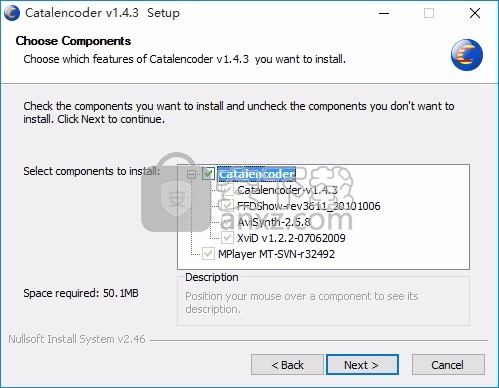Go back with the Back button
The height and width of the screenshot is (388, 499).
coord(287,365)
